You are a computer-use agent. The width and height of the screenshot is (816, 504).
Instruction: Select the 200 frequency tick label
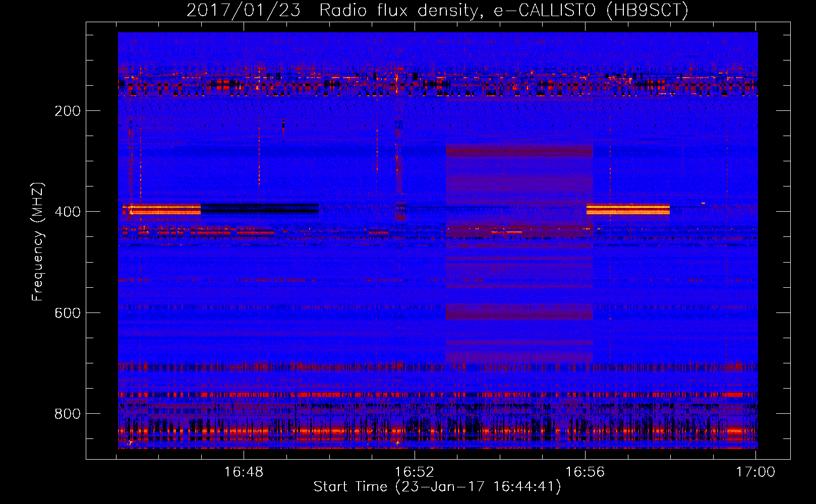tap(68, 111)
